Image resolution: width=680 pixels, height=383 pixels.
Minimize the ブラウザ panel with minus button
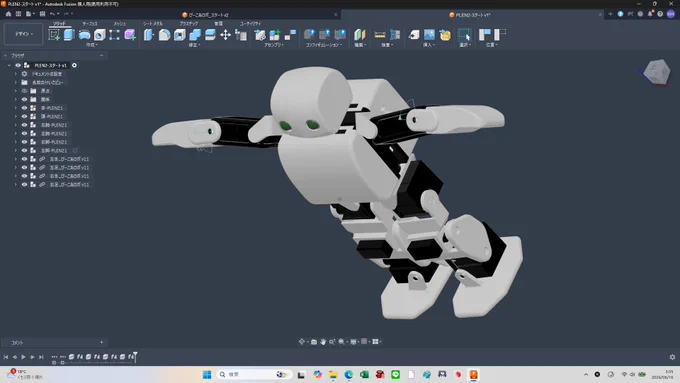(101, 56)
